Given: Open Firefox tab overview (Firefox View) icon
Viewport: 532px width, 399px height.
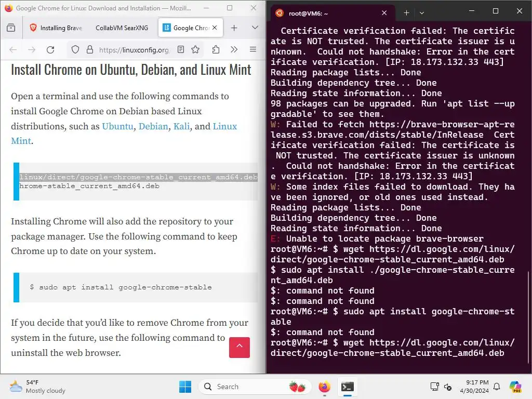Looking at the screenshot, I should 11,28.
